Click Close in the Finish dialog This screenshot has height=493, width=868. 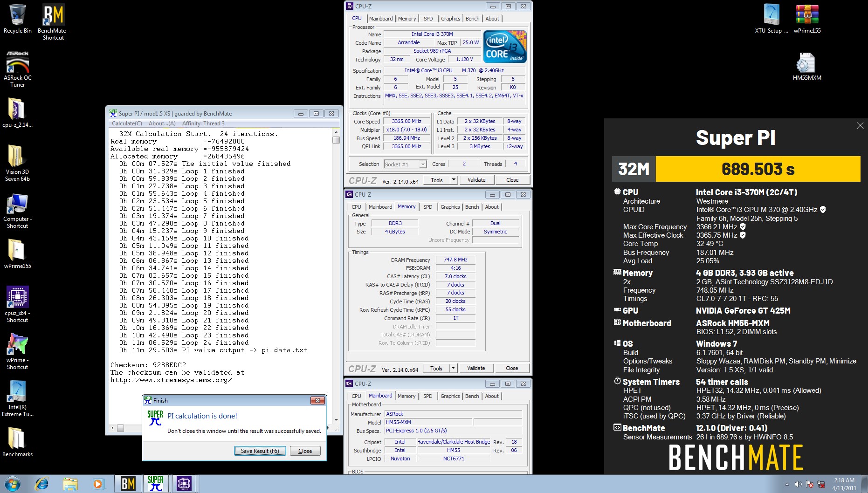pyautogui.click(x=305, y=451)
